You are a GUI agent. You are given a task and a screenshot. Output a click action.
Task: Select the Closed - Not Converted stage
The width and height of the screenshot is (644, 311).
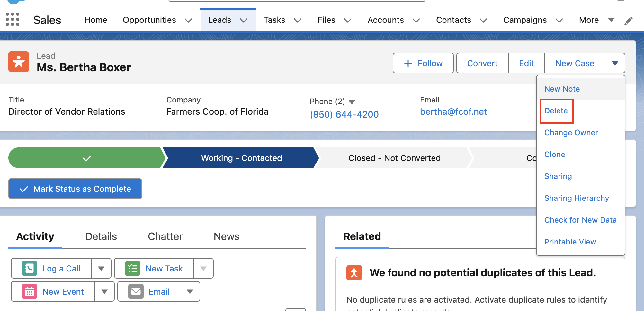[394, 158]
